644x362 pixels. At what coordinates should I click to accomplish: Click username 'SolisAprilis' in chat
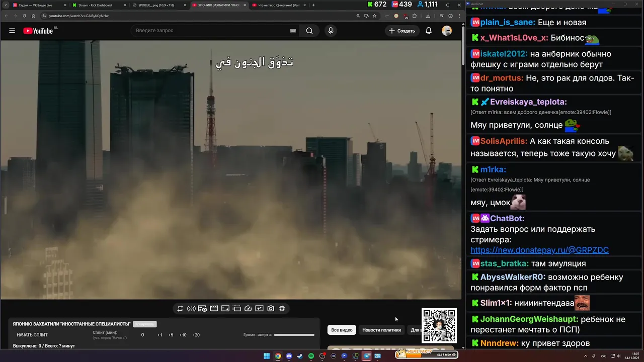(x=504, y=141)
